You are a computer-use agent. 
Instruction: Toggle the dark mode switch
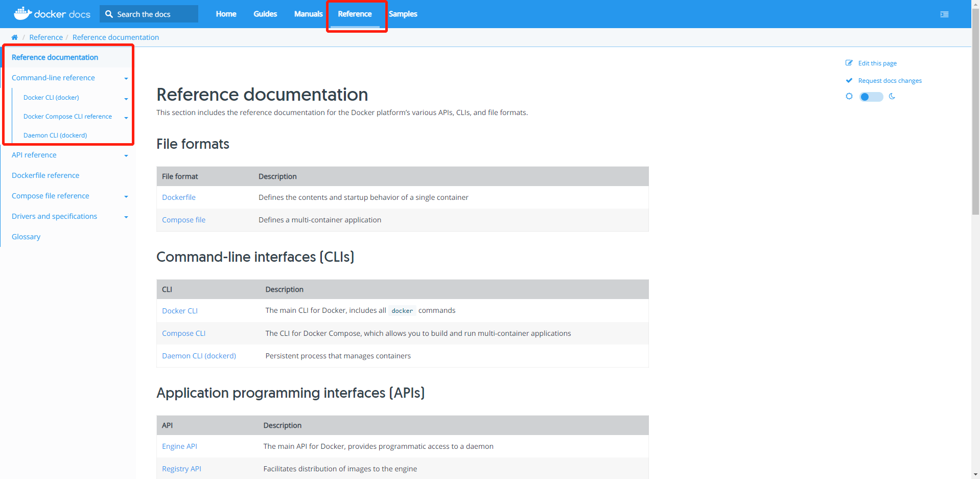tap(871, 97)
